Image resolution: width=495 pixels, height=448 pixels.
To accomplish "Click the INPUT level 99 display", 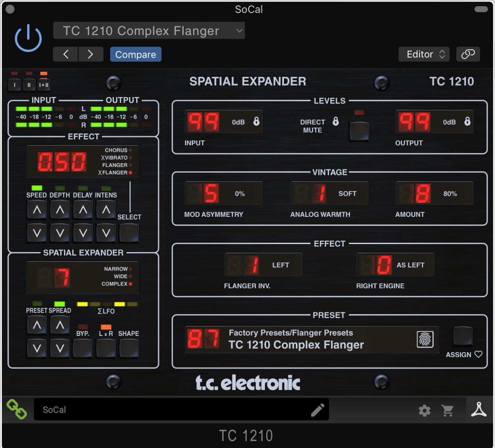I will pyautogui.click(x=223, y=122).
